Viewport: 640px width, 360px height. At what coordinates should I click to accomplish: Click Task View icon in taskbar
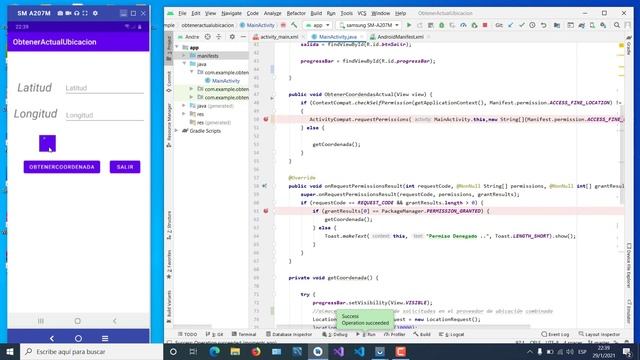click(193, 351)
